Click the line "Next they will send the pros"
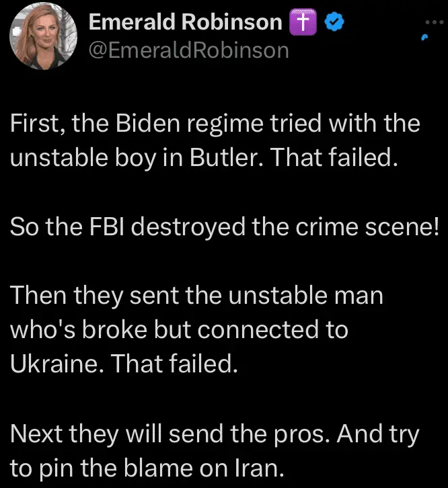 tap(215, 434)
